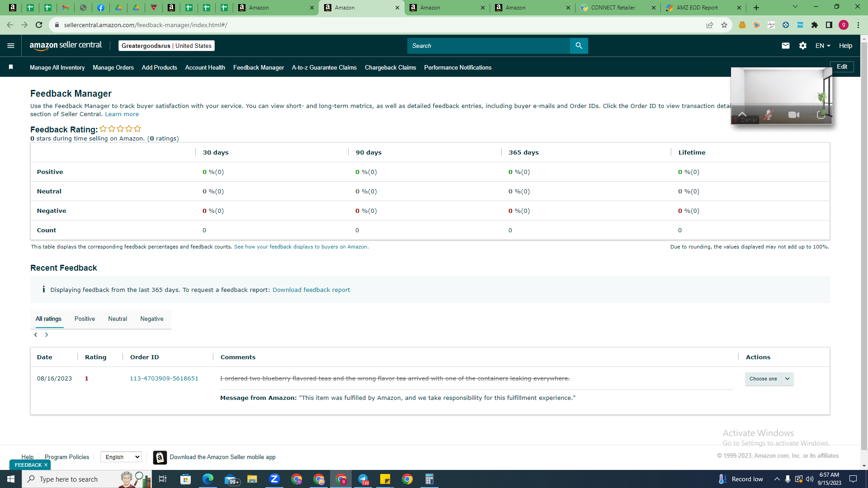Image resolution: width=868 pixels, height=488 pixels.
Task: Share this page via the share icon
Action: [710, 25]
